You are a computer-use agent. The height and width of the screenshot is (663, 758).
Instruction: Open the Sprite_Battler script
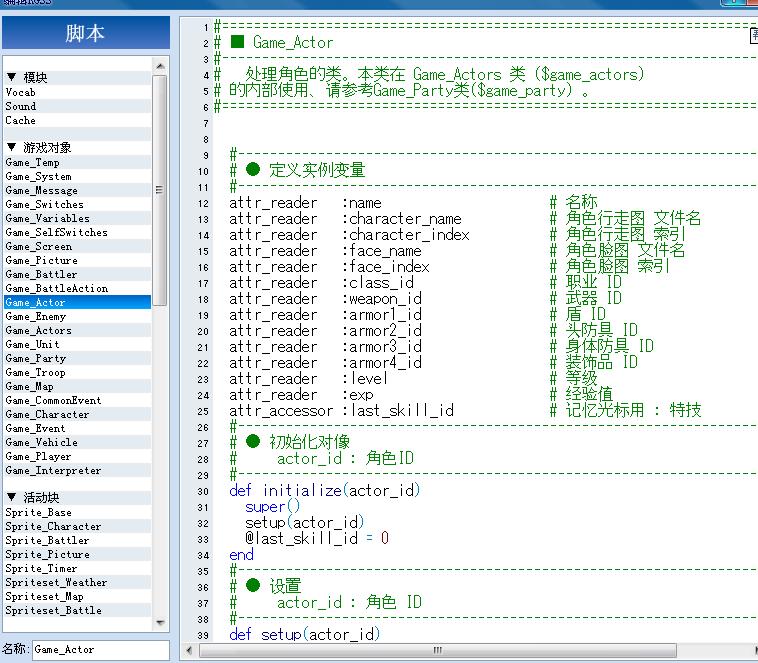tap(77, 541)
